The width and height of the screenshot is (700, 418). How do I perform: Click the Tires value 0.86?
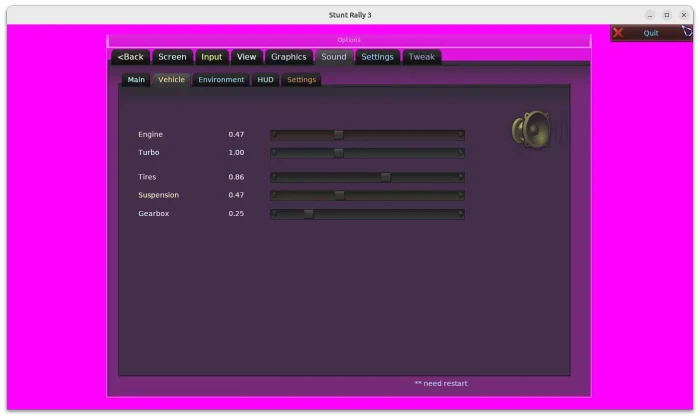click(236, 177)
